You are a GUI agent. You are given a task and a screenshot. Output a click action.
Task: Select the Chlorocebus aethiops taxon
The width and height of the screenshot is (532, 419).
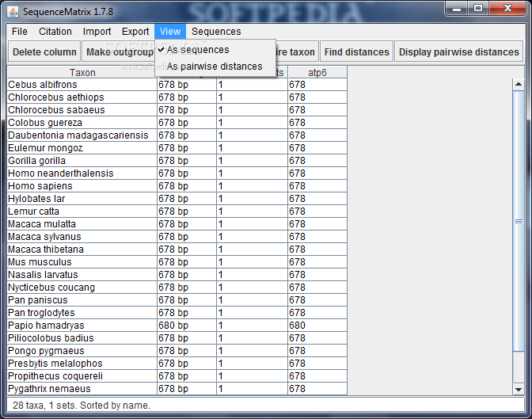[82, 97]
